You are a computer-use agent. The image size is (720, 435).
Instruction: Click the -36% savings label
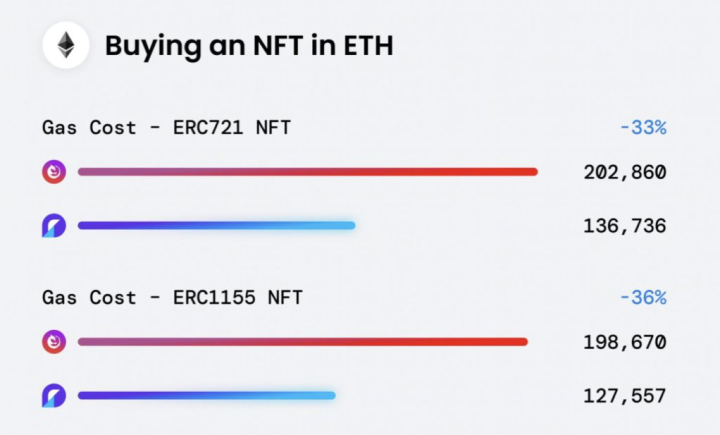[643, 298]
